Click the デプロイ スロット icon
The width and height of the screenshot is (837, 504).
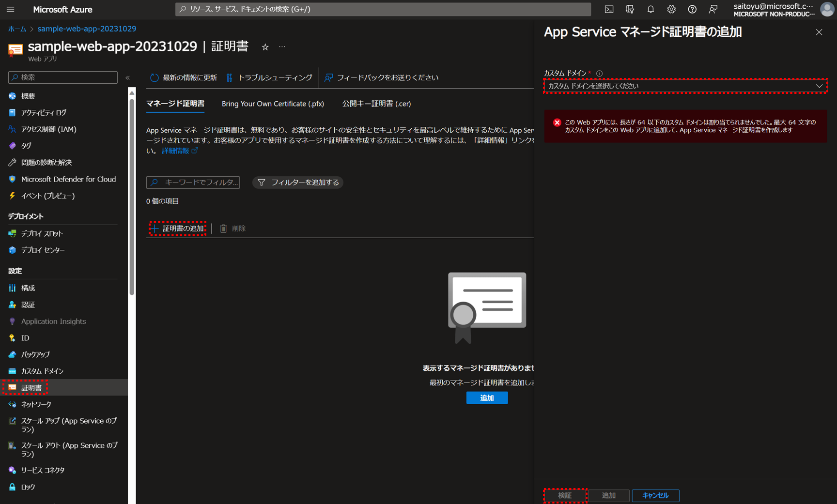click(12, 233)
